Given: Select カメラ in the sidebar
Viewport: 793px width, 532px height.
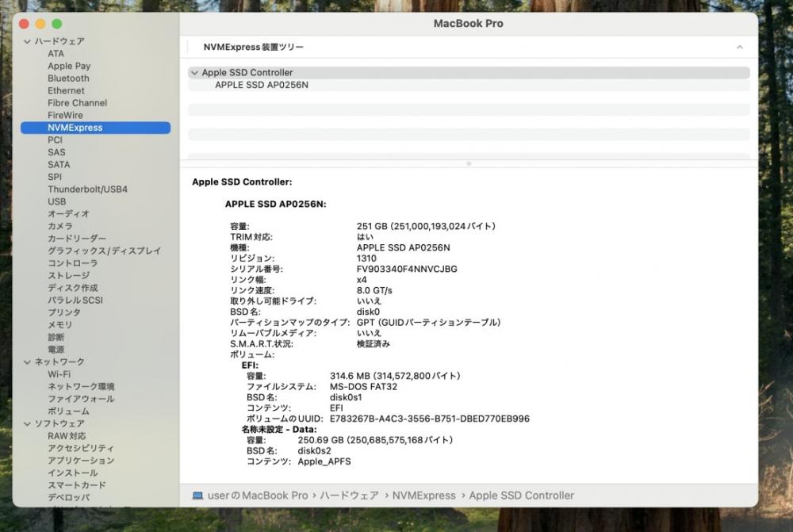Looking at the screenshot, I should point(59,226).
